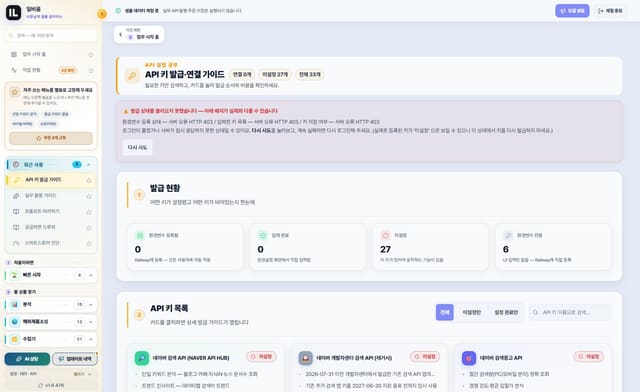Viewport: 640px width, 392px height.
Task: Click the red warning triangle in the error banner
Action: click(126, 111)
